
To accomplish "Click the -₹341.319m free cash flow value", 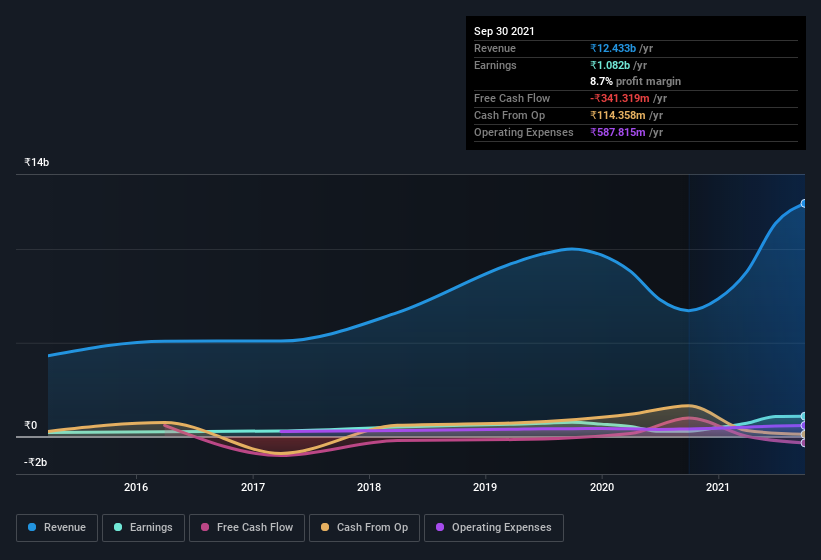I will tap(620, 98).
